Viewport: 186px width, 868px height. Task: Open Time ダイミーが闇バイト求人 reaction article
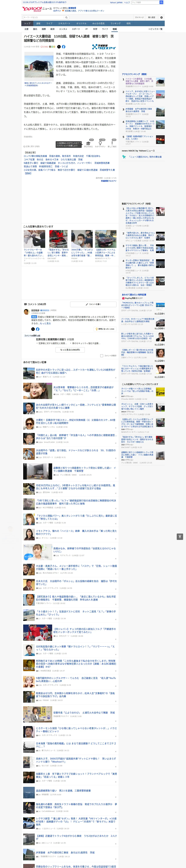[143, 393]
